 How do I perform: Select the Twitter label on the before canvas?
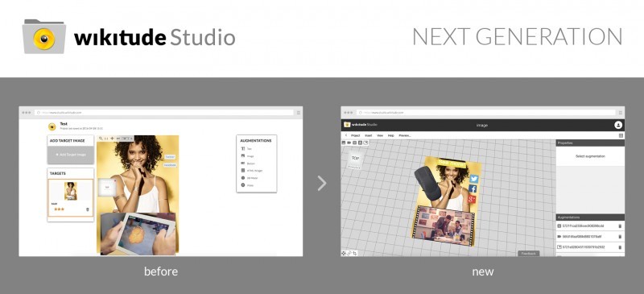[x=170, y=156]
